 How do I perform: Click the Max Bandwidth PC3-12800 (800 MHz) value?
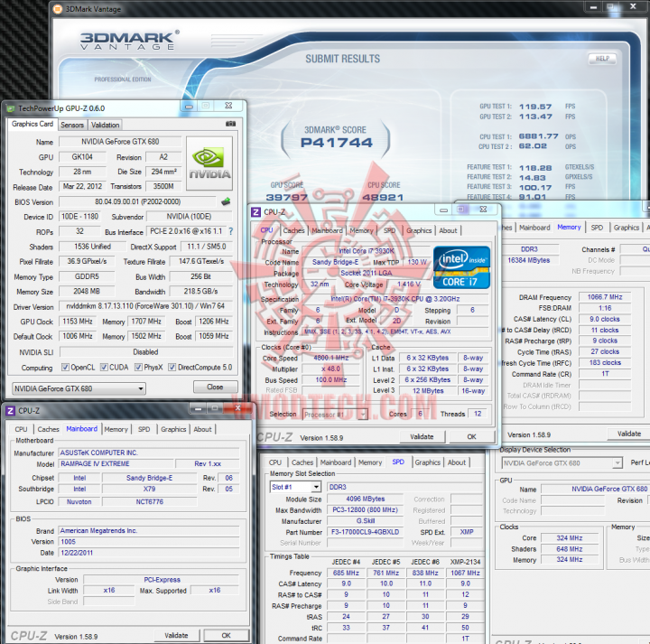coord(366,510)
